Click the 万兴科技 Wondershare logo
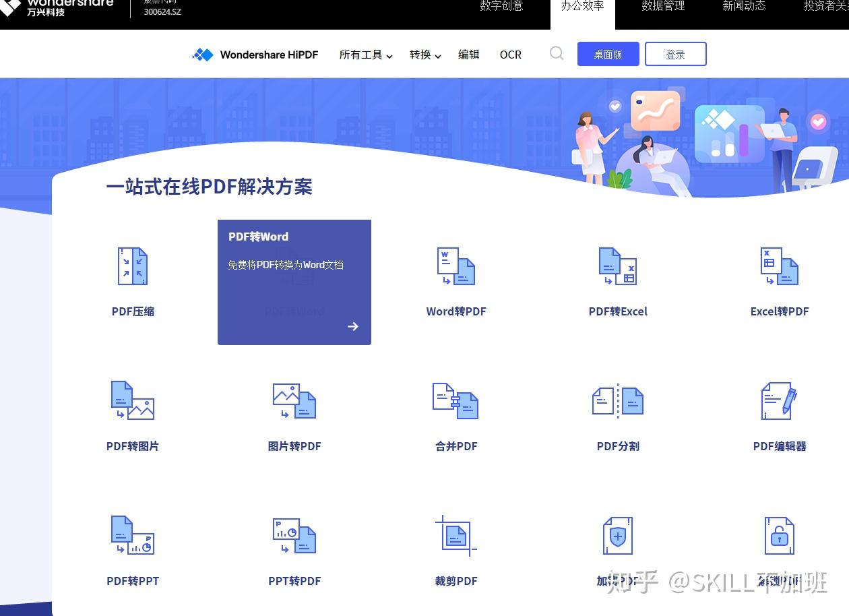The width and height of the screenshot is (849, 616). (57, 7)
